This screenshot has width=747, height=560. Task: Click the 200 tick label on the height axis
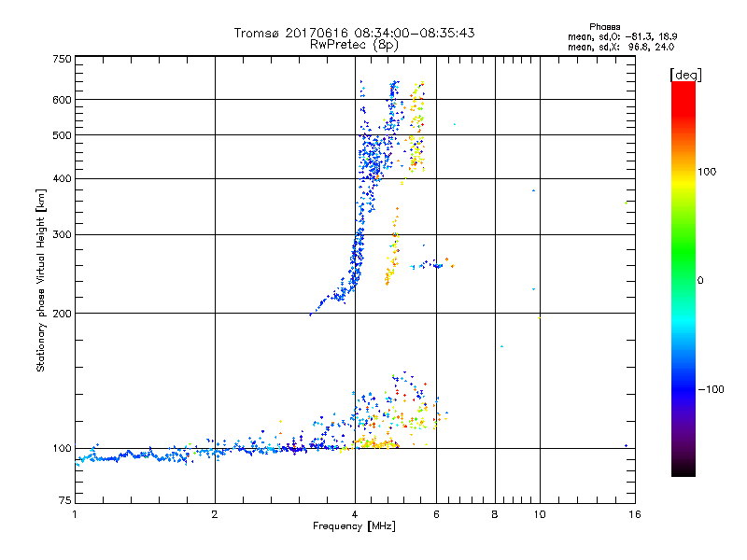coord(62,314)
